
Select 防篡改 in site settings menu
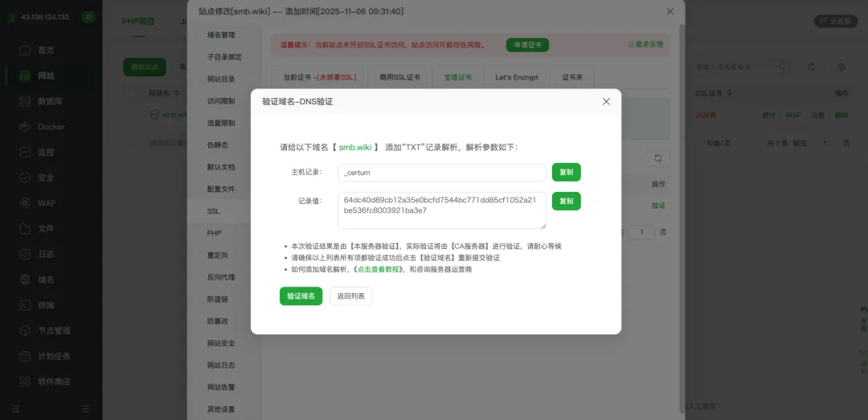pyautogui.click(x=218, y=321)
